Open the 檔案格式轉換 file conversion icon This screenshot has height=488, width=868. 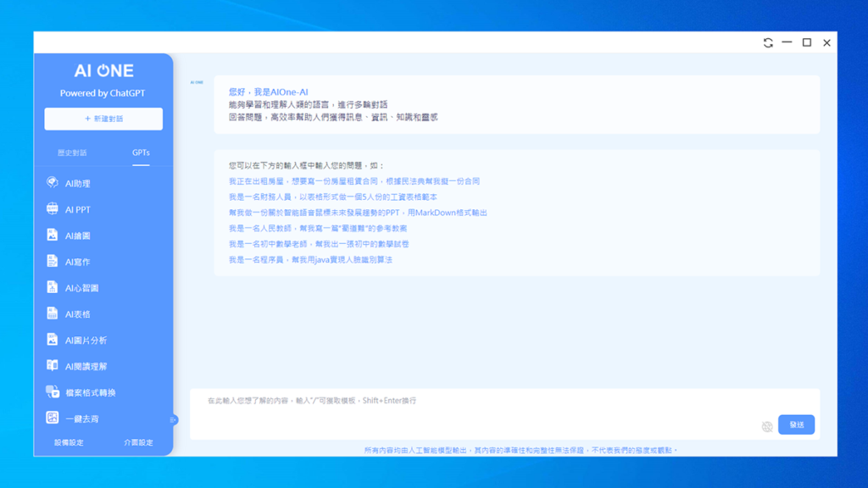53,392
